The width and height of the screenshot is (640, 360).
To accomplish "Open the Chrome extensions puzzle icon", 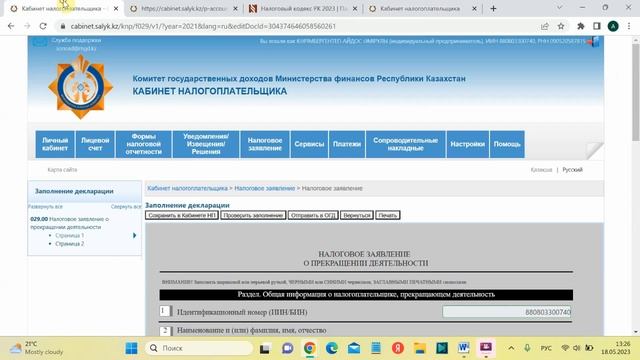I will point(580,26).
